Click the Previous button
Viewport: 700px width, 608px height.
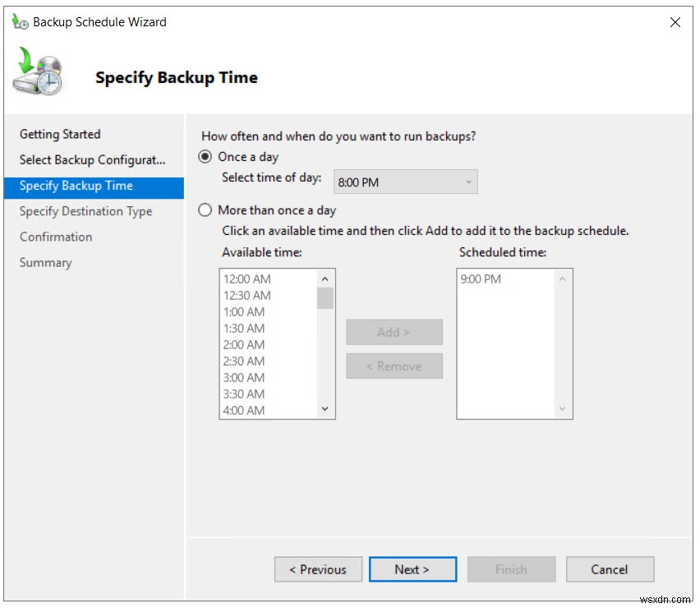[318, 569]
